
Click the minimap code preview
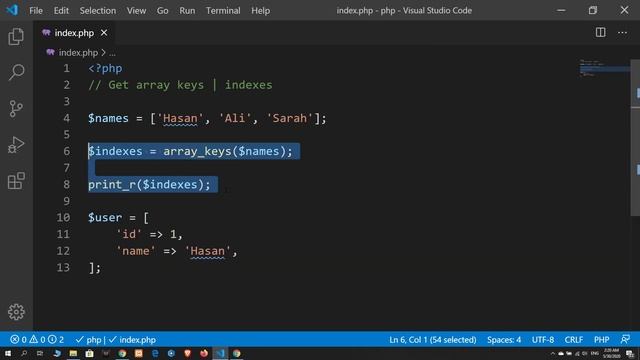pos(604,68)
